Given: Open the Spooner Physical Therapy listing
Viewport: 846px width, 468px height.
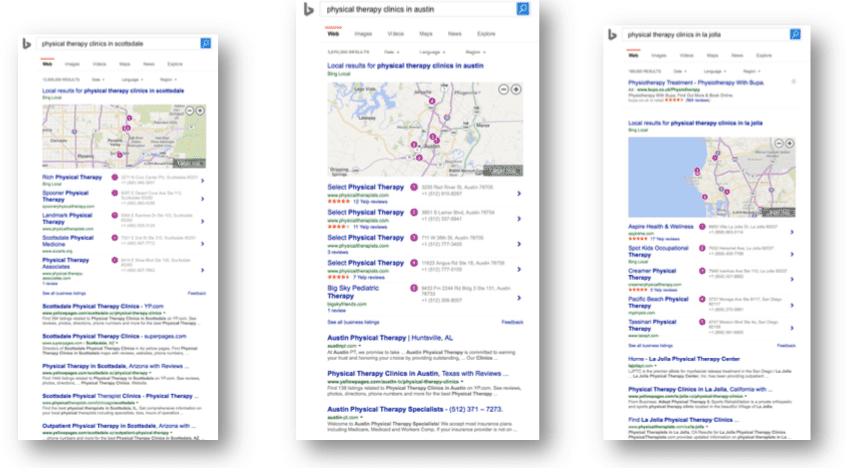Looking at the screenshot, I should (x=65, y=196).
